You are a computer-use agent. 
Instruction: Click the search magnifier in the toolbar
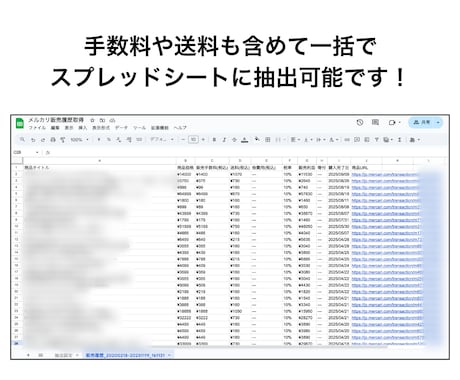pos(22,140)
